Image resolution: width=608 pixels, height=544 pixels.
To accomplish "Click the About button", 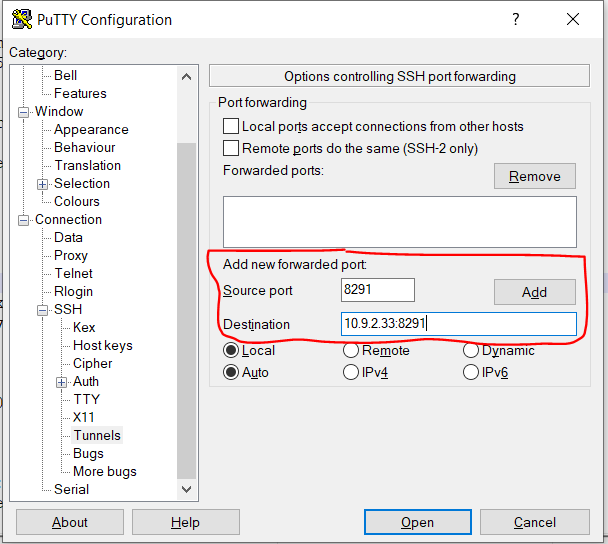I will [70, 522].
